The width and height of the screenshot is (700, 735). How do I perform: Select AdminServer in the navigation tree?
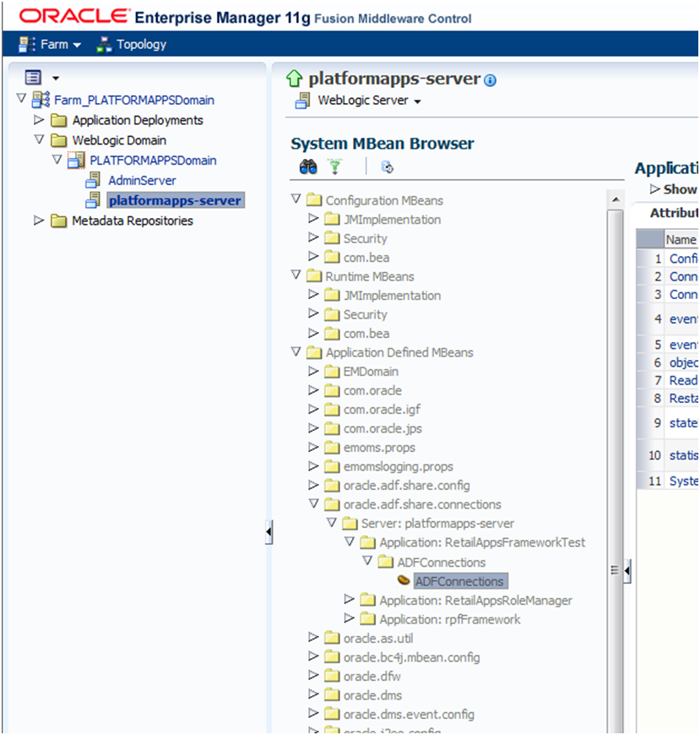[x=142, y=181]
